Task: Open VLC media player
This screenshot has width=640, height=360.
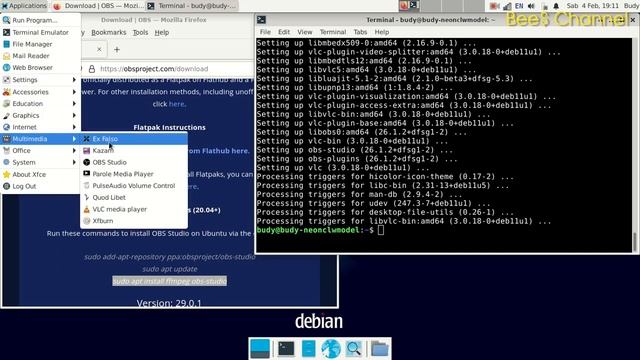Action: (x=134, y=209)
